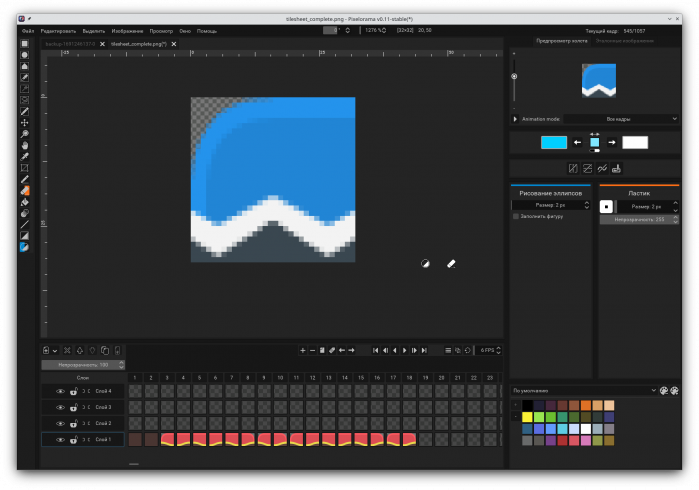
Task: Toggle lock on layer Слой 3
Action: (74, 408)
